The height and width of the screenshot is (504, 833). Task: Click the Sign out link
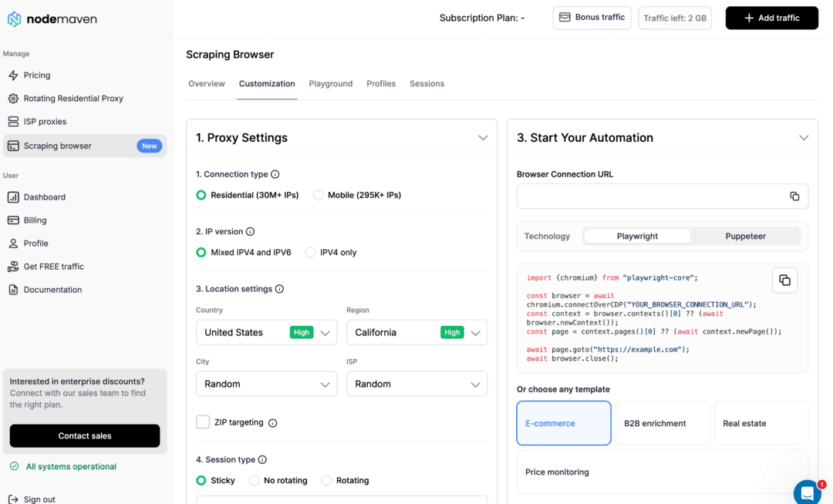(39, 499)
